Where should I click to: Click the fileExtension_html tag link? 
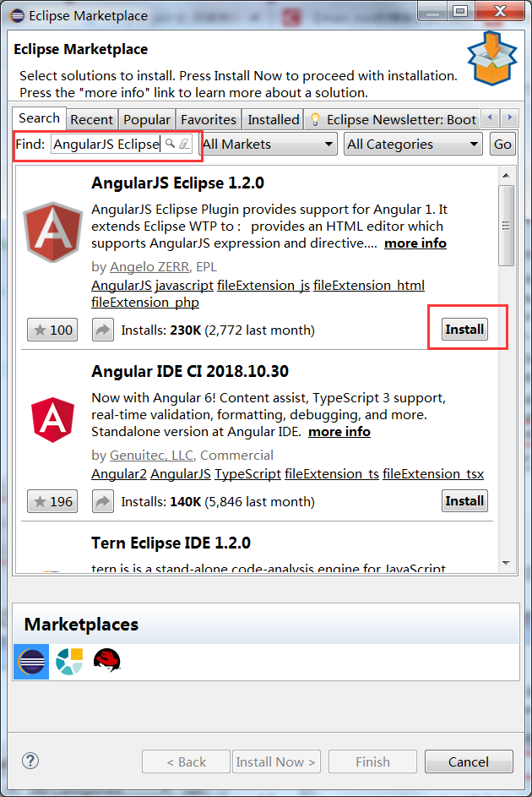[368, 285]
